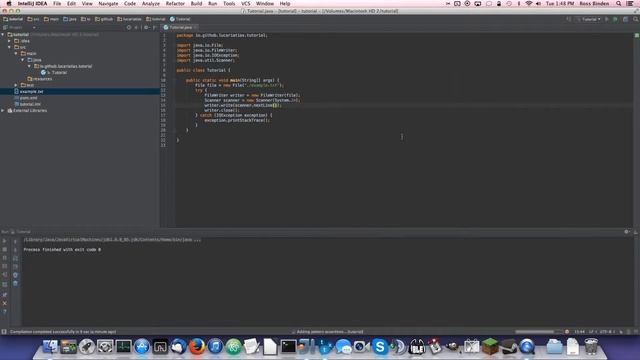Select tutorial.iml in project tree
Image resolution: width=640 pixels, height=360 pixels.
(30, 104)
